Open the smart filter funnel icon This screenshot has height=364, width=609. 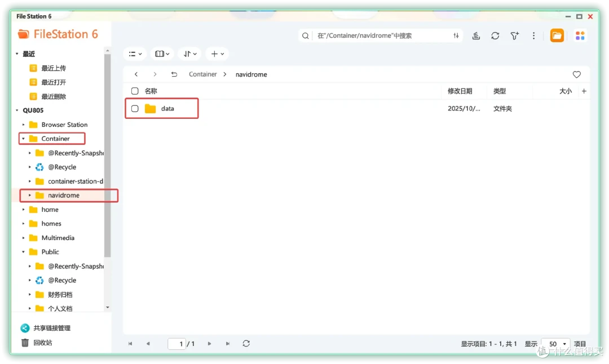(x=515, y=35)
